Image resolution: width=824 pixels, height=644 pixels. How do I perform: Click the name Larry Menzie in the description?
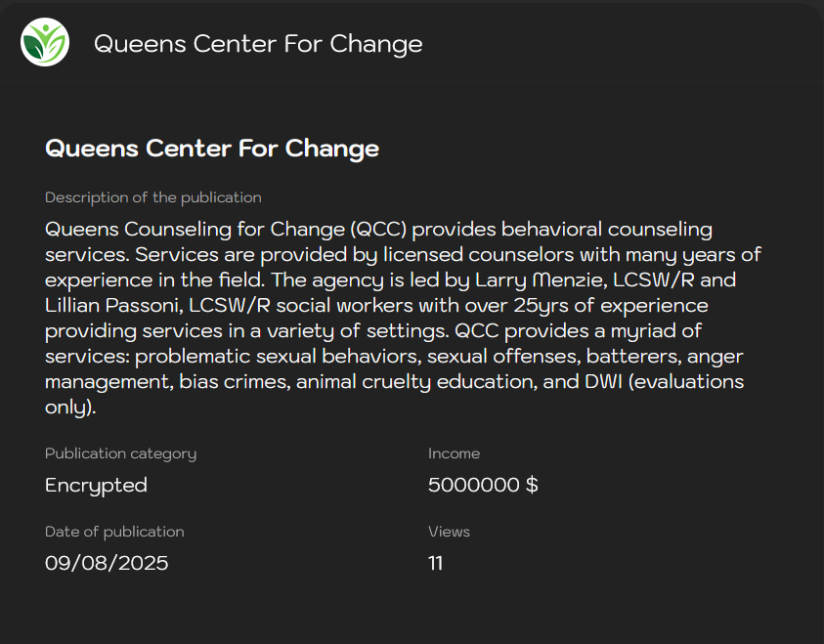pyautogui.click(x=533, y=280)
